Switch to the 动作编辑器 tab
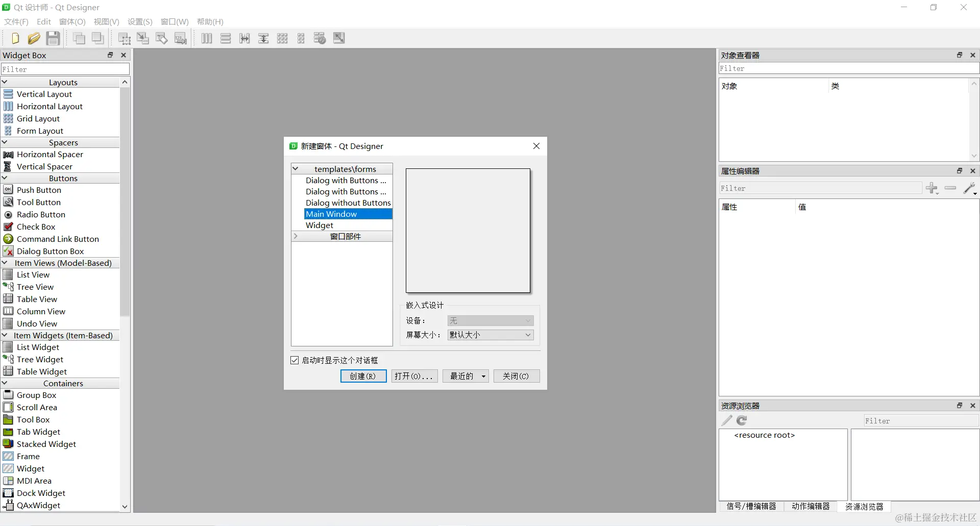Image resolution: width=980 pixels, height=526 pixels. click(x=811, y=506)
